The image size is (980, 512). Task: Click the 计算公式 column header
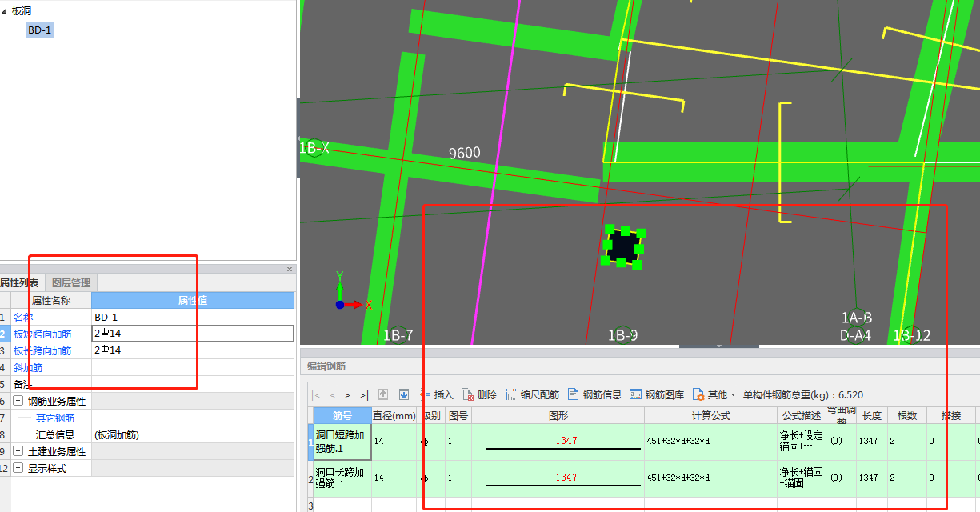click(711, 415)
